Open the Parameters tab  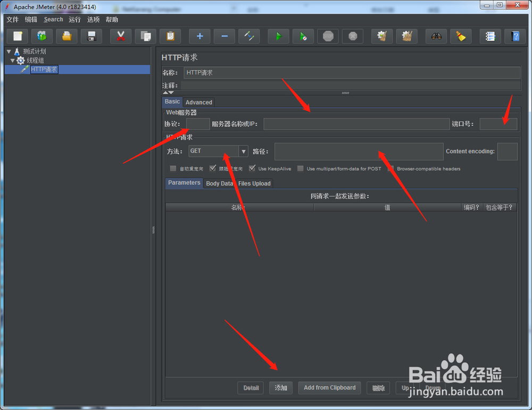click(x=184, y=183)
